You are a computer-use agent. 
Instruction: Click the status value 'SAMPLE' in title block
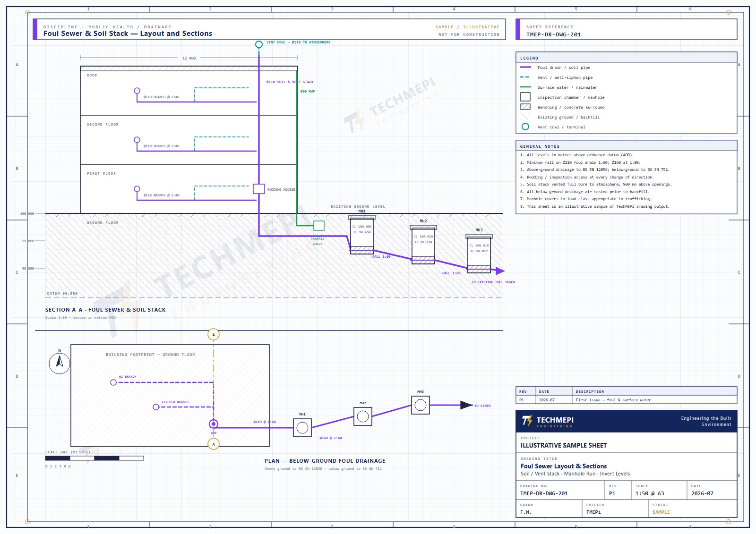[661, 512]
